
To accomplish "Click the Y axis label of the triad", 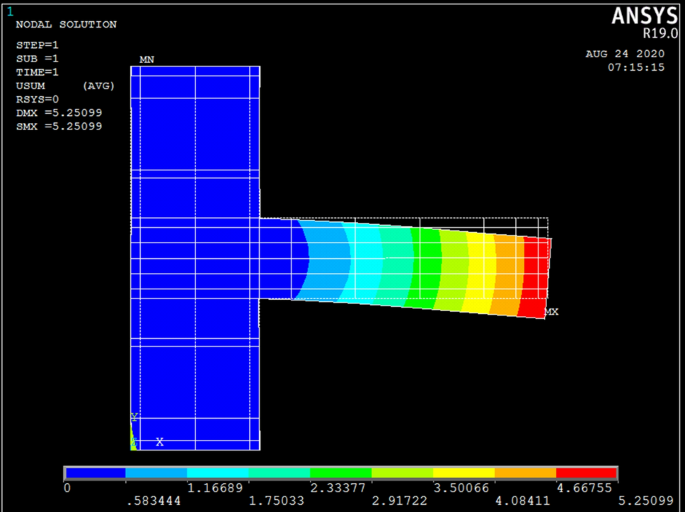I will click(134, 417).
